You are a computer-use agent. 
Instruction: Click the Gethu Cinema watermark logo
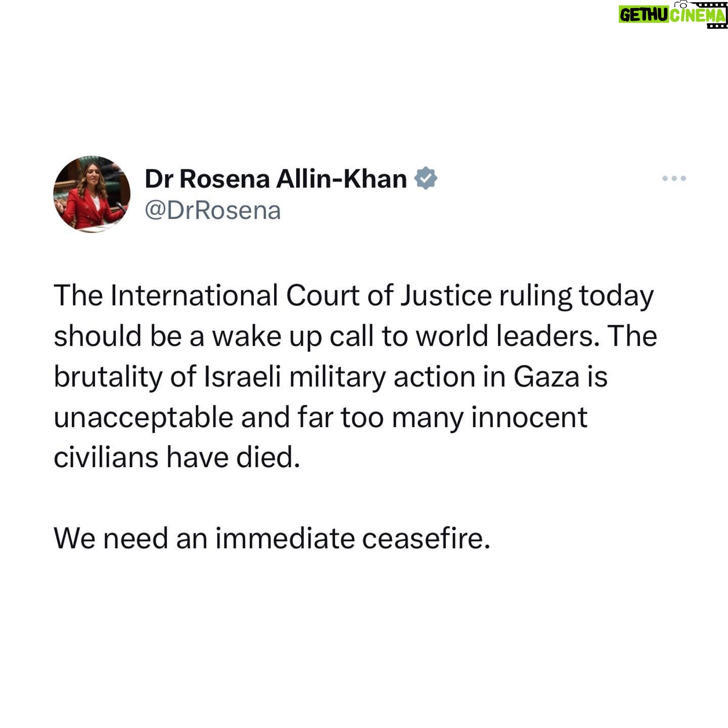pyautogui.click(x=673, y=15)
